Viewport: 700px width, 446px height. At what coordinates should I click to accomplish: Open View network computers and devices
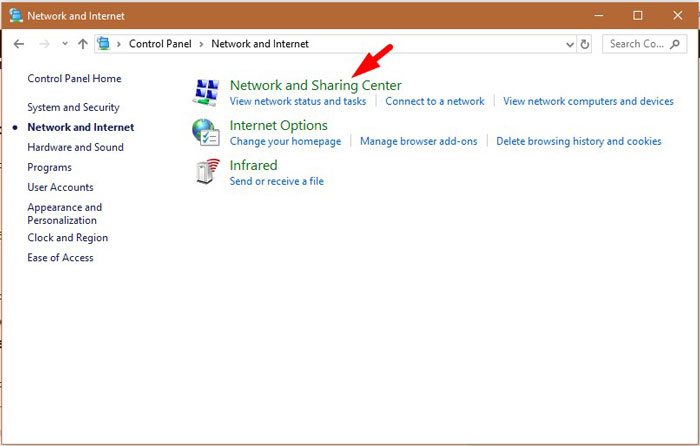588,101
